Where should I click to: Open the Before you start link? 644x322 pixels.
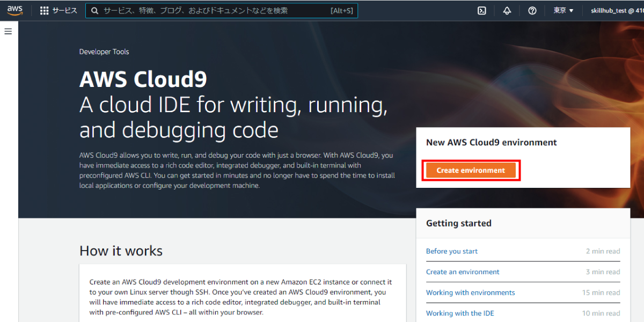pos(451,251)
